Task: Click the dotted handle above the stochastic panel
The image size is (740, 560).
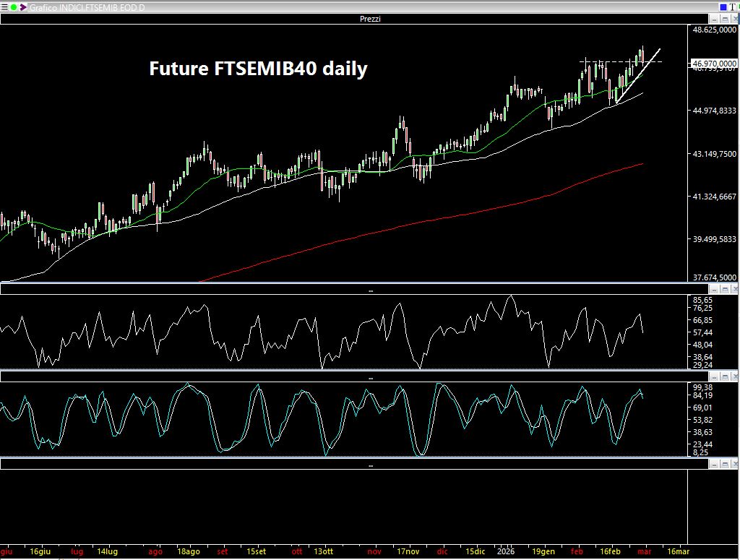Action: point(371,379)
